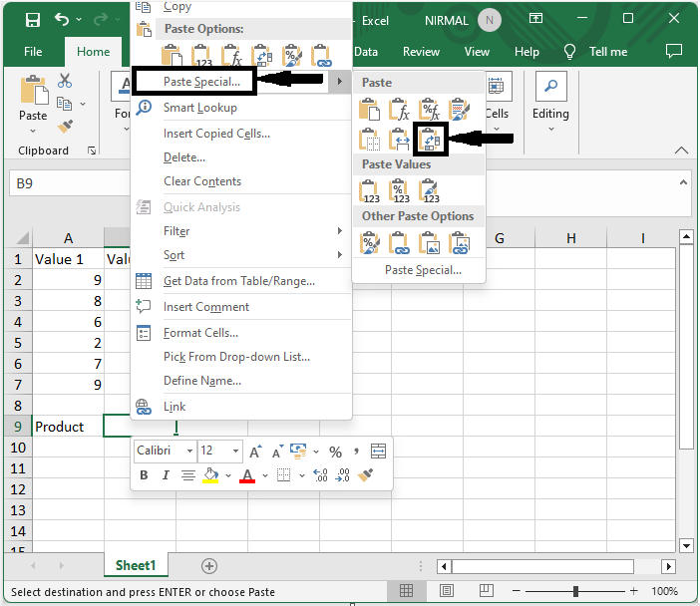
Task: Expand the Editing group dropdown
Action: click(x=550, y=129)
